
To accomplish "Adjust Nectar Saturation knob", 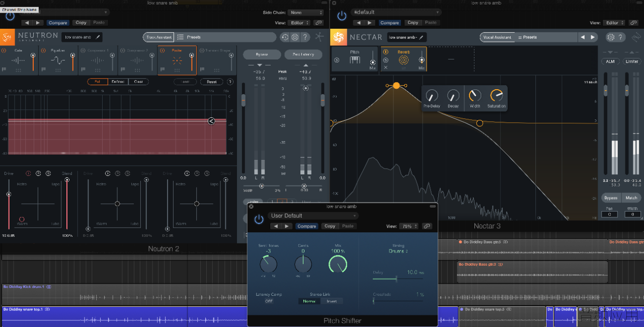I will [496, 95].
